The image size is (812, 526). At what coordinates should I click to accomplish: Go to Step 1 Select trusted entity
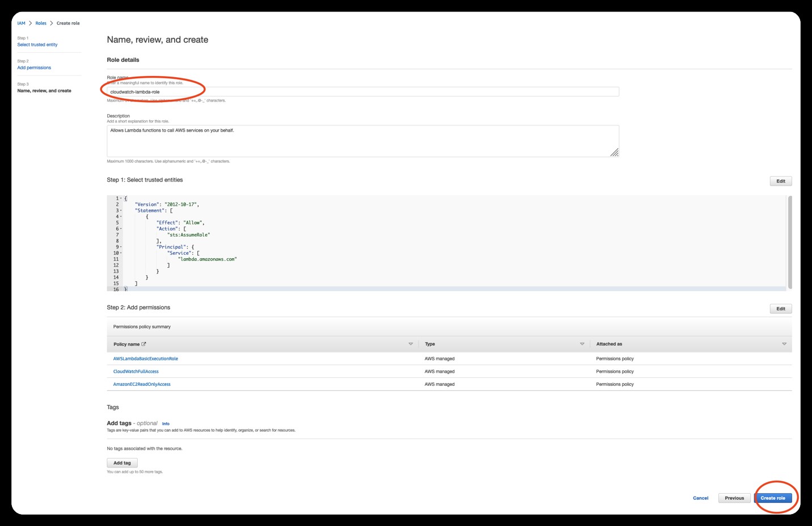click(x=37, y=44)
